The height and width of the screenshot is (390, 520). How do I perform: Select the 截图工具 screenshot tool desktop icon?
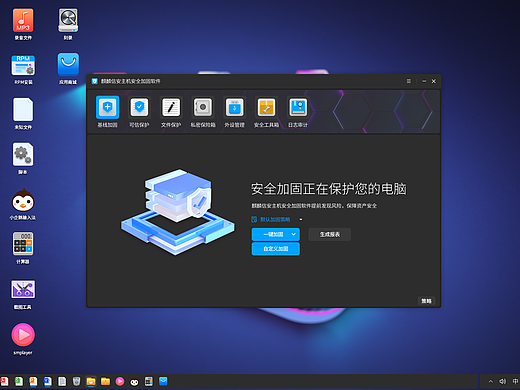23,294
